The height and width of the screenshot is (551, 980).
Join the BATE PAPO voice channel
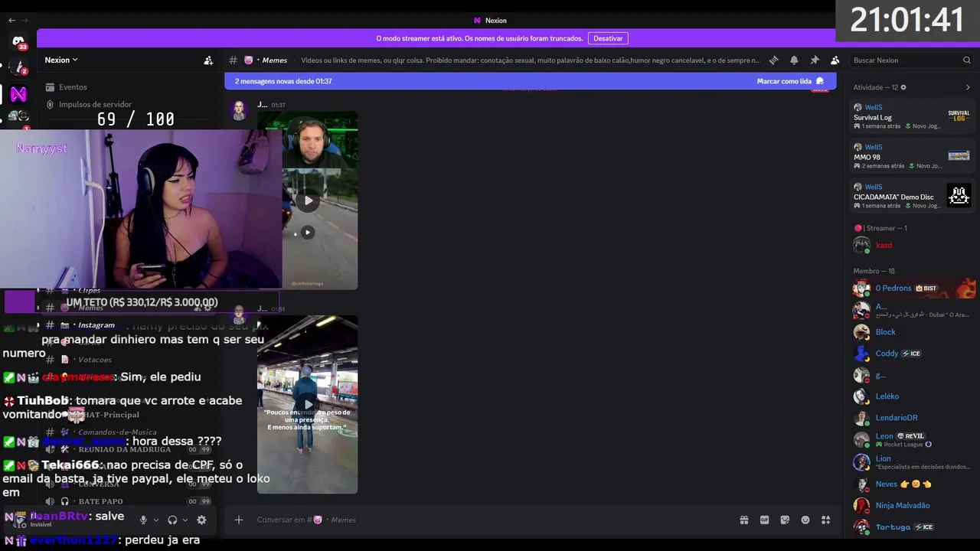(100, 501)
